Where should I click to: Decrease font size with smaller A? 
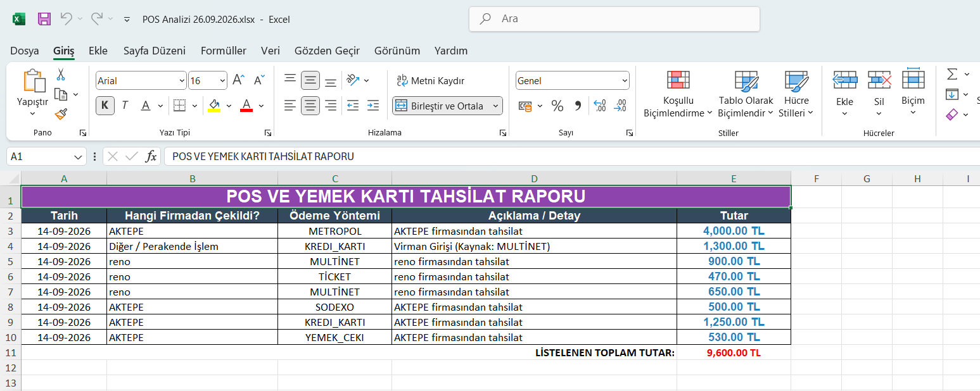click(x=260, y=80)
